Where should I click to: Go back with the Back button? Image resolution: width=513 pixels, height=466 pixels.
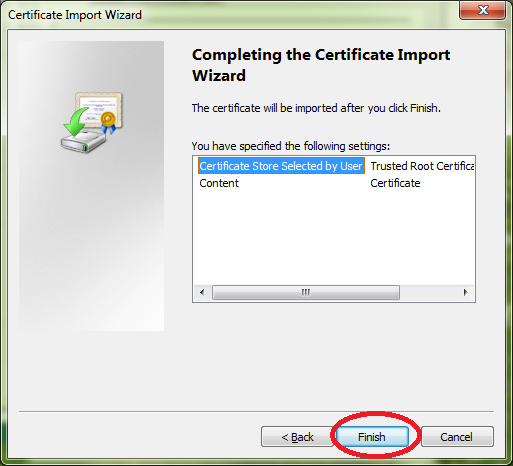tap(297, 437)
